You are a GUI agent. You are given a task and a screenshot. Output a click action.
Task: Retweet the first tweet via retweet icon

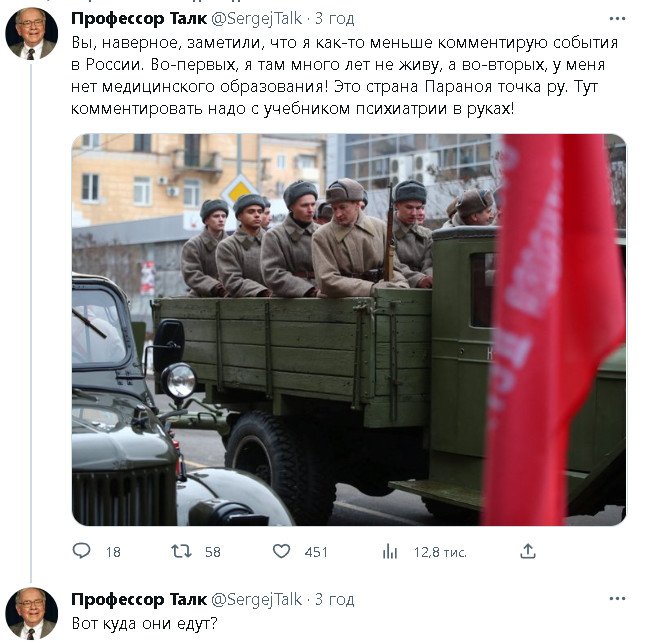(181, 551)
